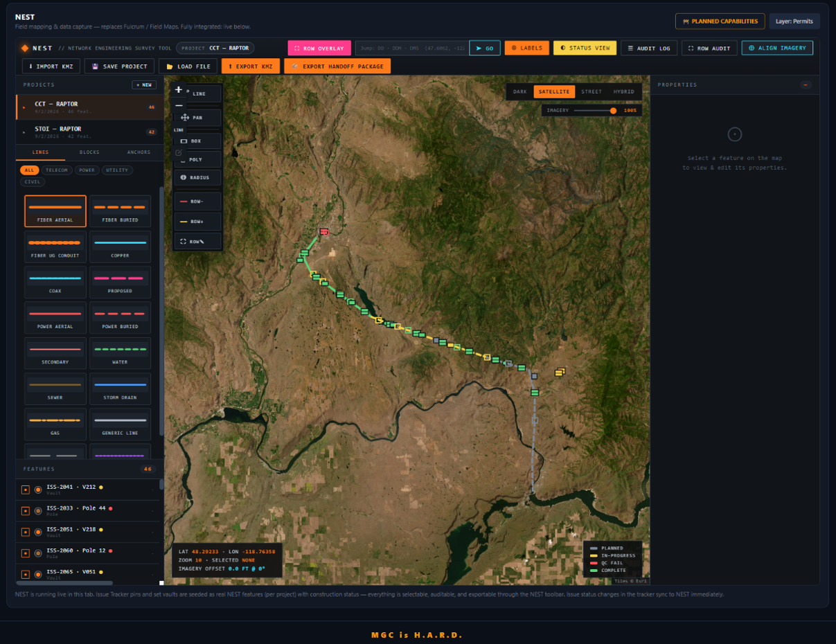
Task: Zoom in with the map plus button
Action: coord(179,90)
